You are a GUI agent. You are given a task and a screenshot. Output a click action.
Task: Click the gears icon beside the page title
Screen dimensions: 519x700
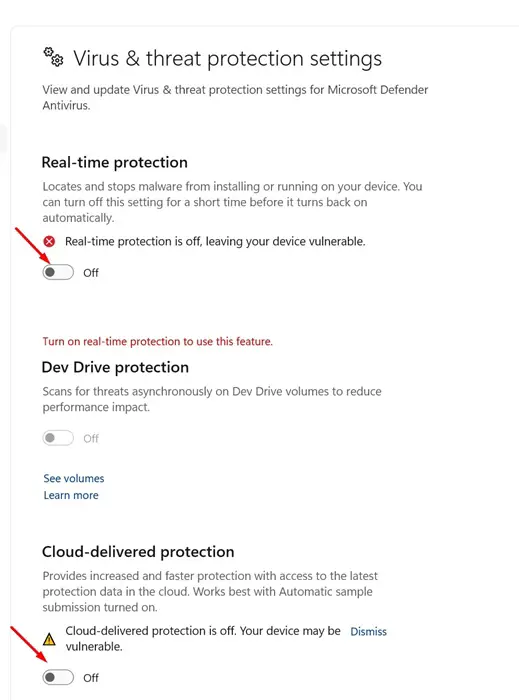(x=54, y=57)
